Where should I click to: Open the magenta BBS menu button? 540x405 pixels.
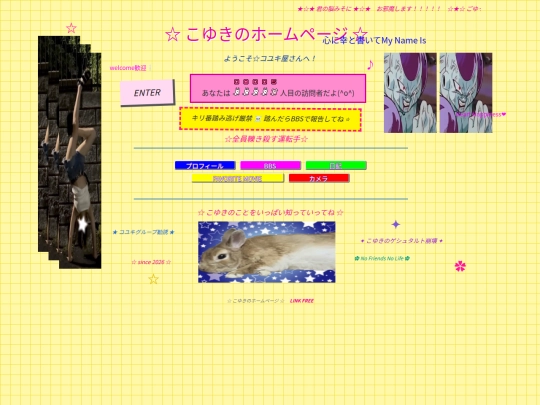[x=270, y=166]
